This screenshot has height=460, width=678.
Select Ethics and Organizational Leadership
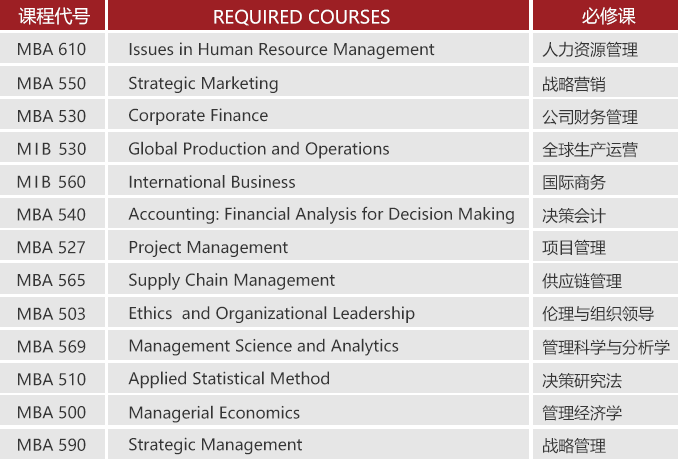(272, 313)
